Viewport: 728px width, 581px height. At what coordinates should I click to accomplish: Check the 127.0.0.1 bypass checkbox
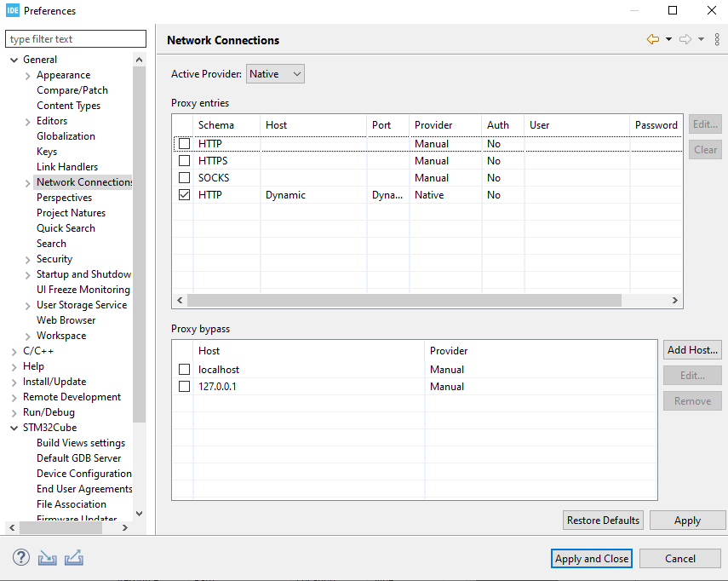[x=184, y=387]
